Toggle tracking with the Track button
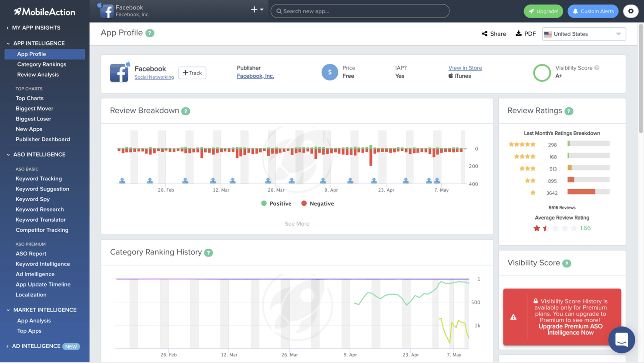The height and width of the screenshot is (363, 644). (x=192, y=73)
